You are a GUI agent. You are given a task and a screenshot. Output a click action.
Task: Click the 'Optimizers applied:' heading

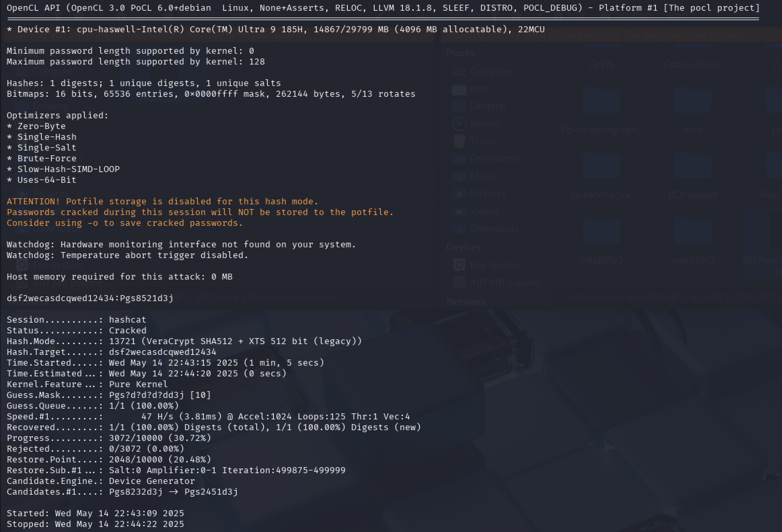click(58, 115)
